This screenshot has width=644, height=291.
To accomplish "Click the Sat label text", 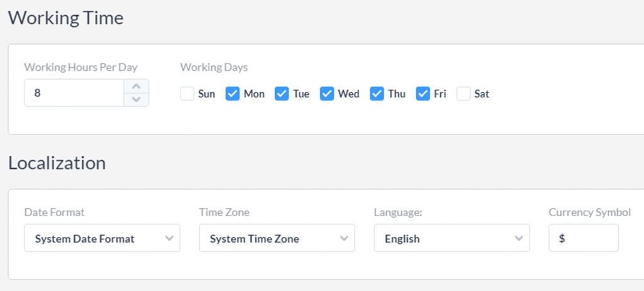I will [482, 94].
